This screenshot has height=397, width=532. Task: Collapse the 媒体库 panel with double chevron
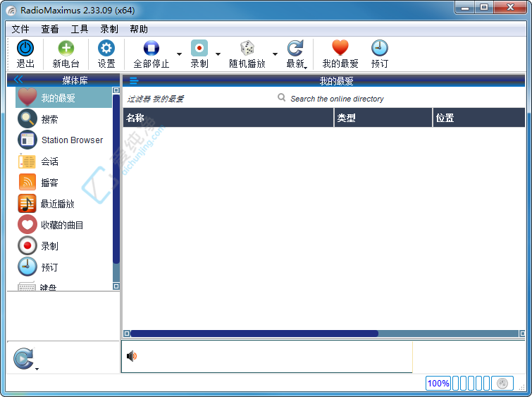pyautogui.click(x=18, y=80)
